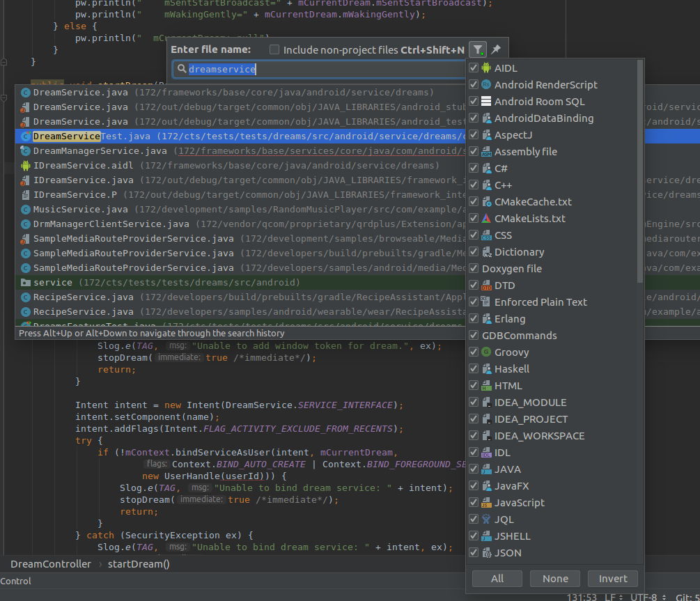Viewport: 700px width, 601px height.
Task: Click the pin popup icon
Action: [496, 49]
